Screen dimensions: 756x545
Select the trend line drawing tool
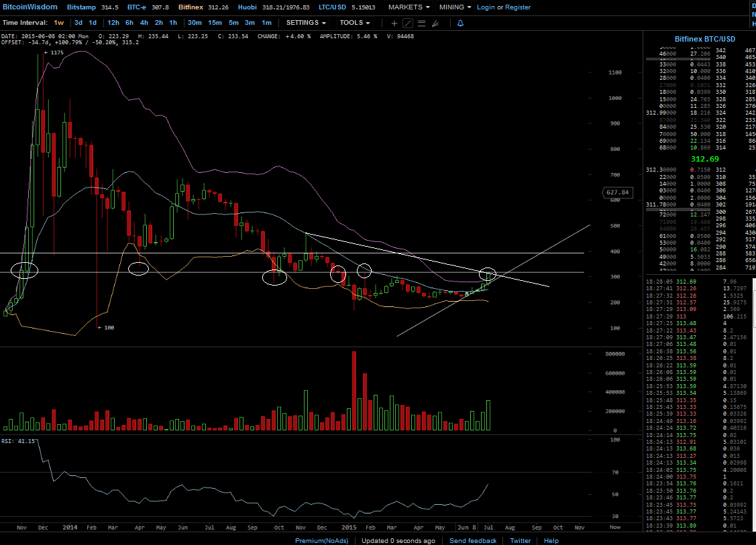pyautogui.click(x=407, y=23)
